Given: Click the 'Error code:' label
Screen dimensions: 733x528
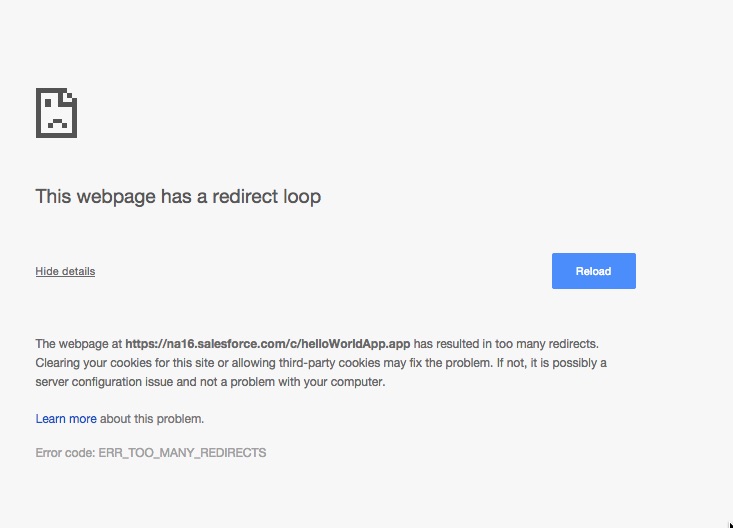Looking at the screenshot, I should [x=65, y=453].
